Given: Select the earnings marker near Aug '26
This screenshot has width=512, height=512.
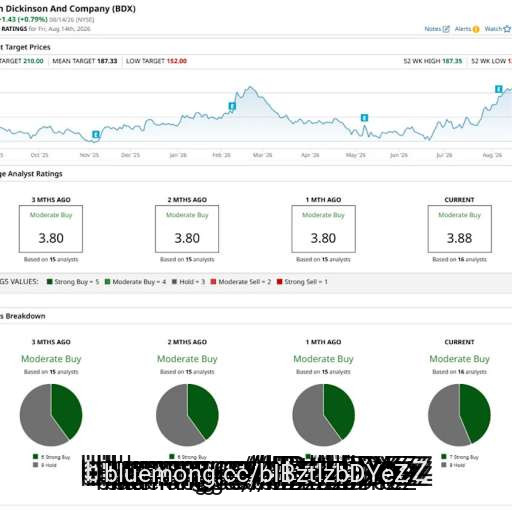Looking at the screenshot, I should coord(499,89).
